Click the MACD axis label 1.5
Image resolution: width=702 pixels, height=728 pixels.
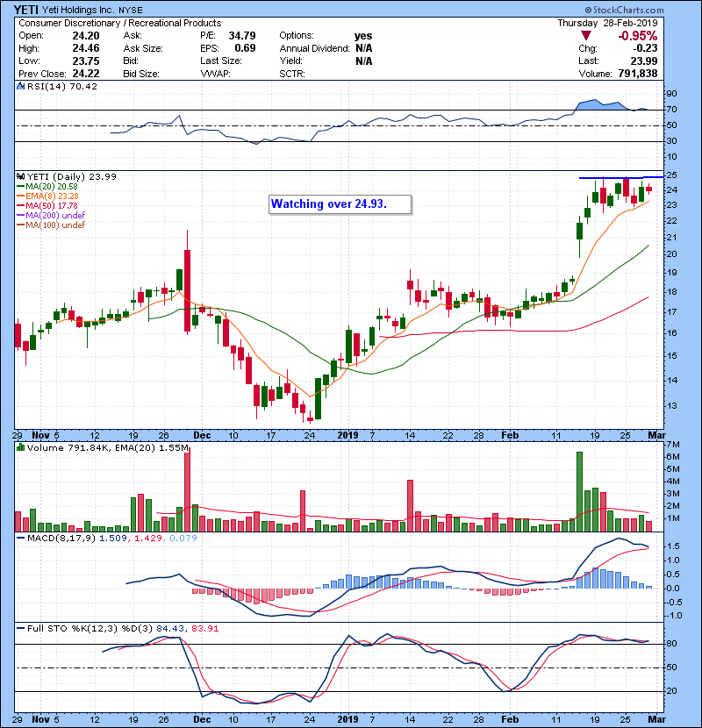pyautogui.click(x=673, y=546)
